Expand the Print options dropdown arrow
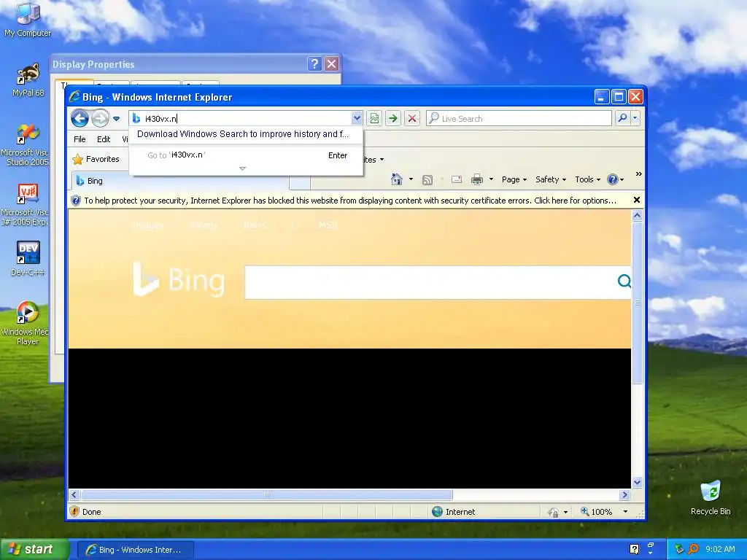The height and width of the screenshot is (560, 747). [491, 179]
